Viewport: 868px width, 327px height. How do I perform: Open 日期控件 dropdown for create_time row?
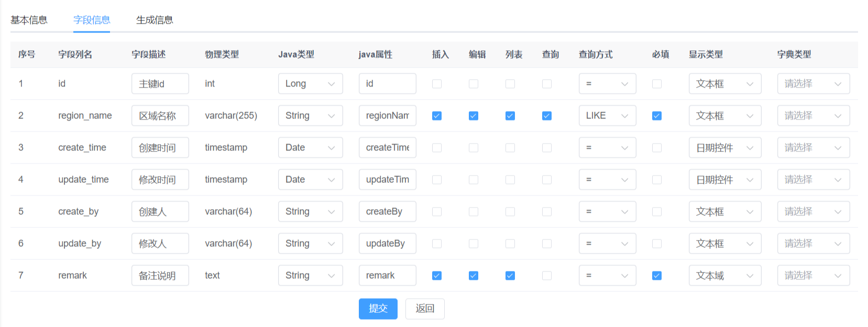click(724, 148)
